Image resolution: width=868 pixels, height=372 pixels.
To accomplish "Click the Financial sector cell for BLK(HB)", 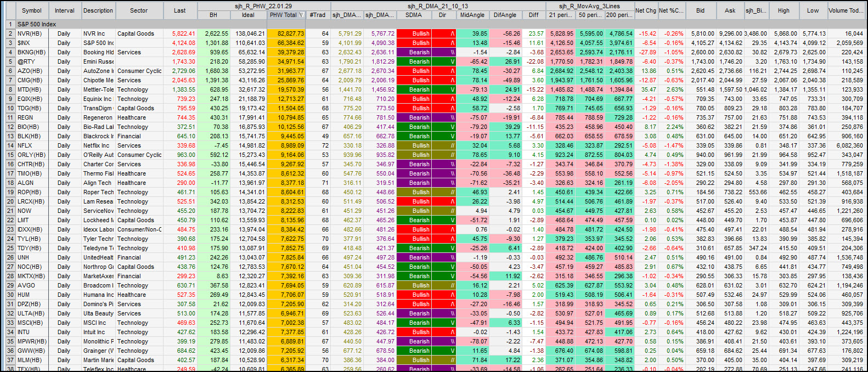I will (139, 136).
